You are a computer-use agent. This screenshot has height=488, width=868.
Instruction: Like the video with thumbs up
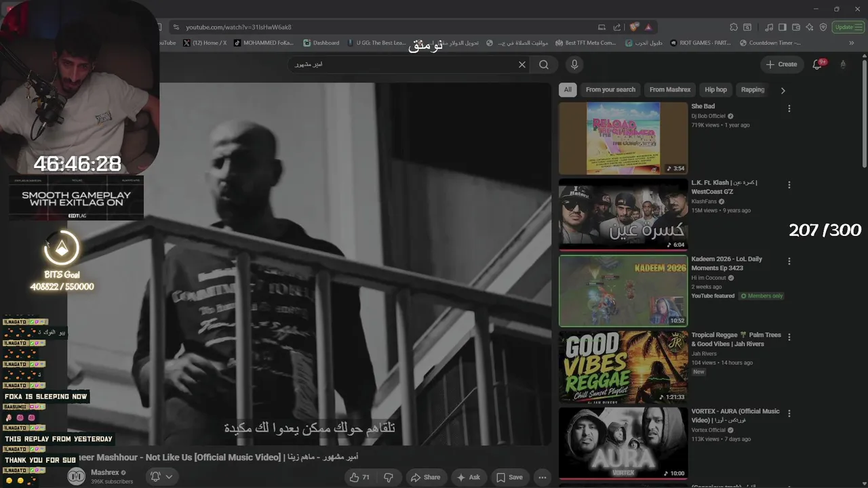360,477
